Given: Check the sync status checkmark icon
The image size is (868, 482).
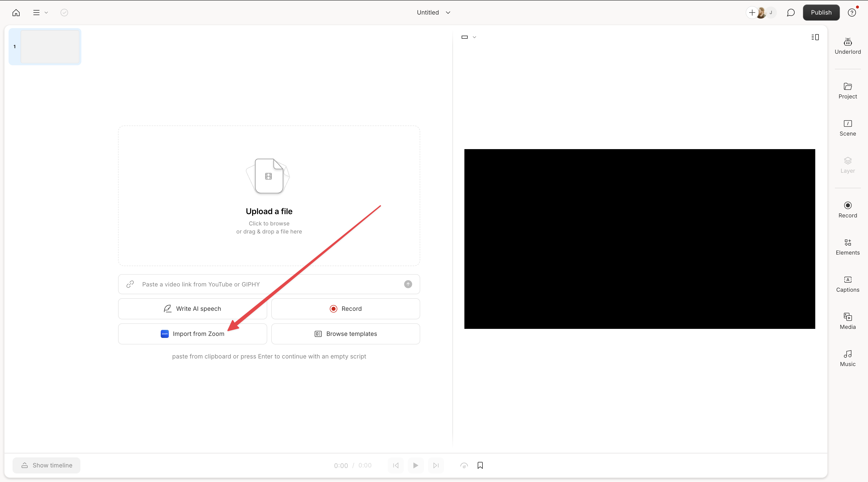Looking at the screenshot, I should coord(64,13).
